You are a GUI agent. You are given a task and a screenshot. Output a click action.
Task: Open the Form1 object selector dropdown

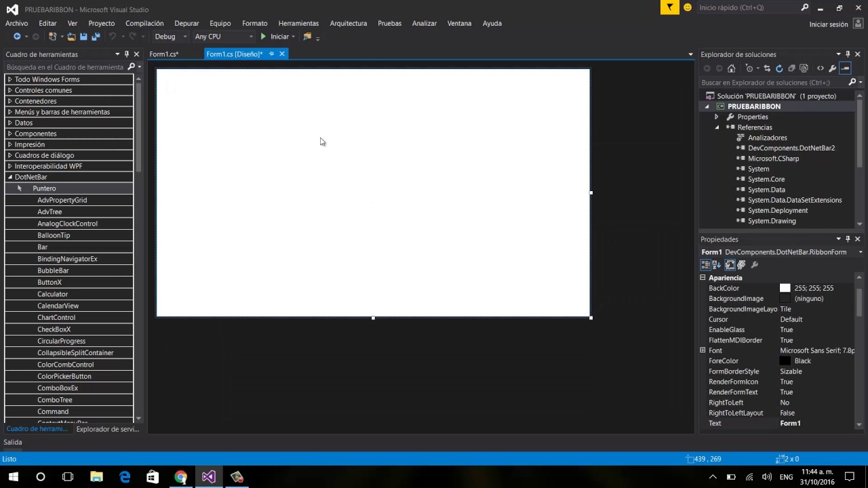point(861,252)
